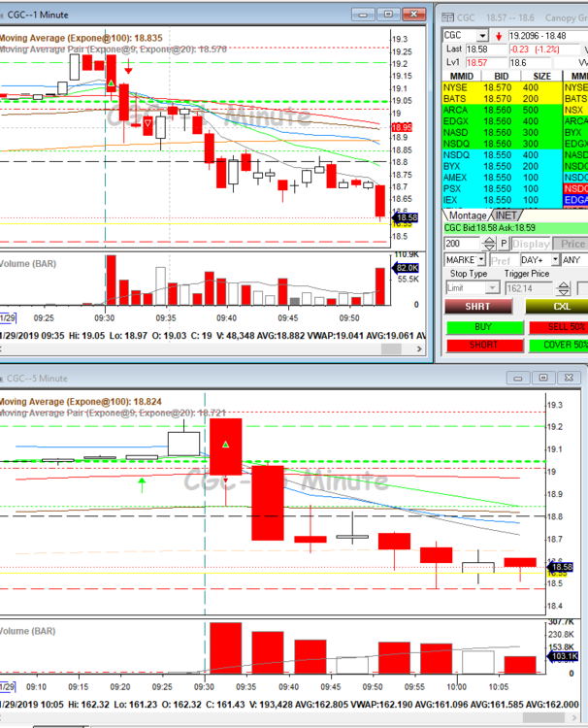Switch to the INET tab

tap(506, 215)
